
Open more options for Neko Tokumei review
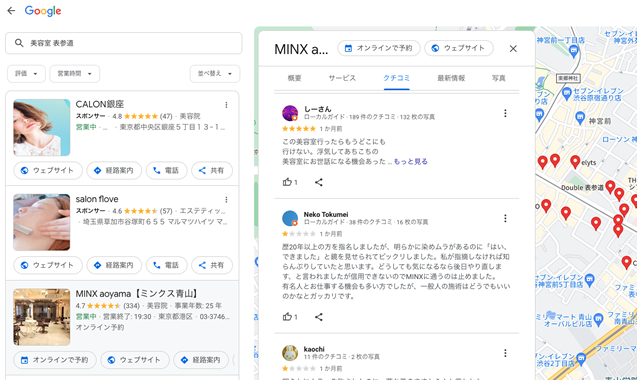coord(505,218)
